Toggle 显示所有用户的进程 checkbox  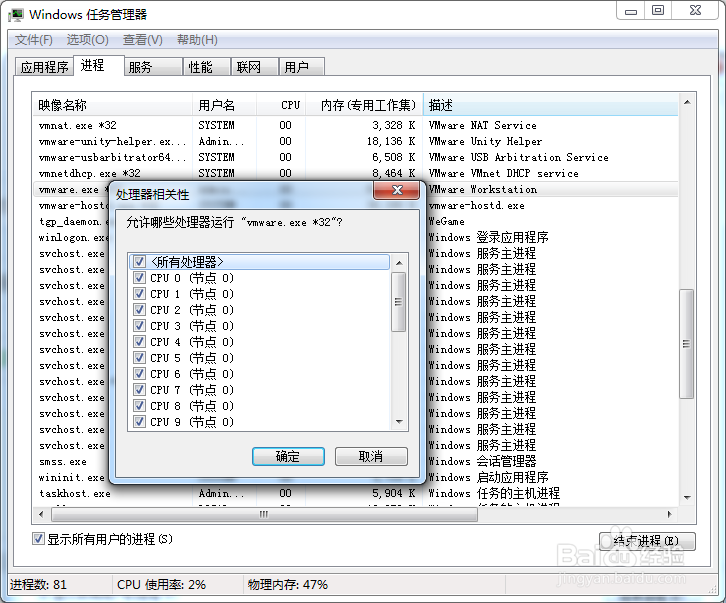pyautogui.click(x=38, y=539)
